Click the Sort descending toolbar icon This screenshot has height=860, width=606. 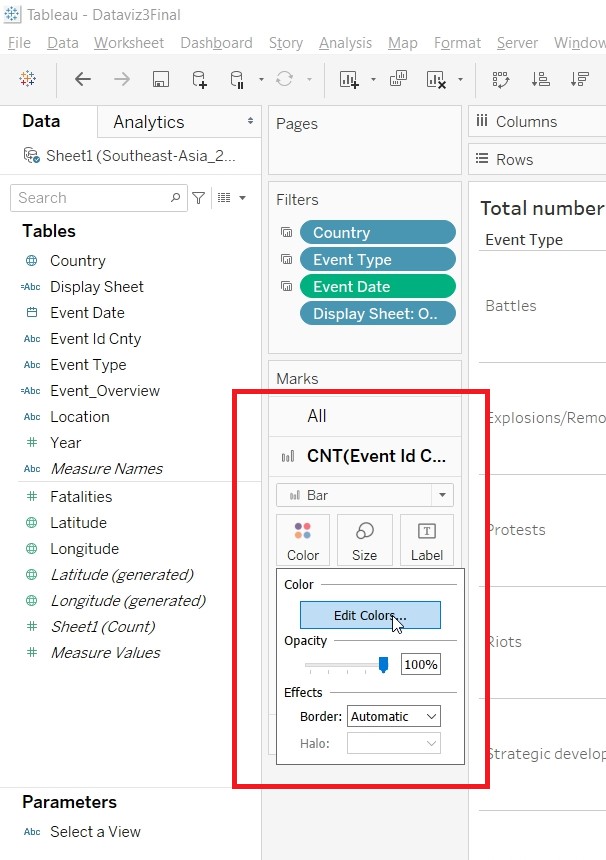579,80
